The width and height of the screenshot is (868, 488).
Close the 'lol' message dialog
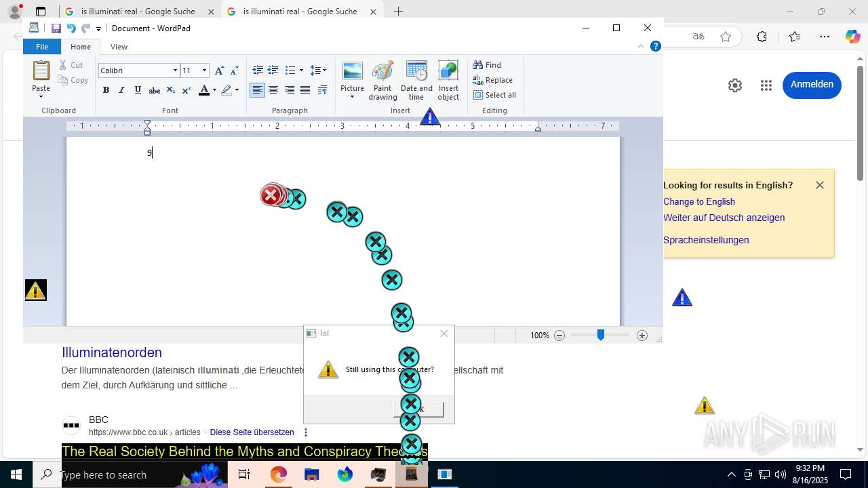pos(444,333)
